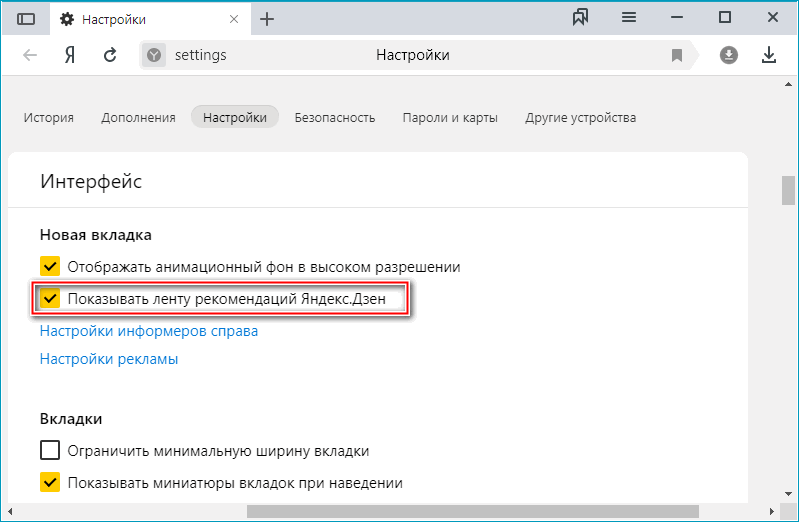
Task: Click the scroll left arrow
Action: pyautogui.click(x=10, y=511)
